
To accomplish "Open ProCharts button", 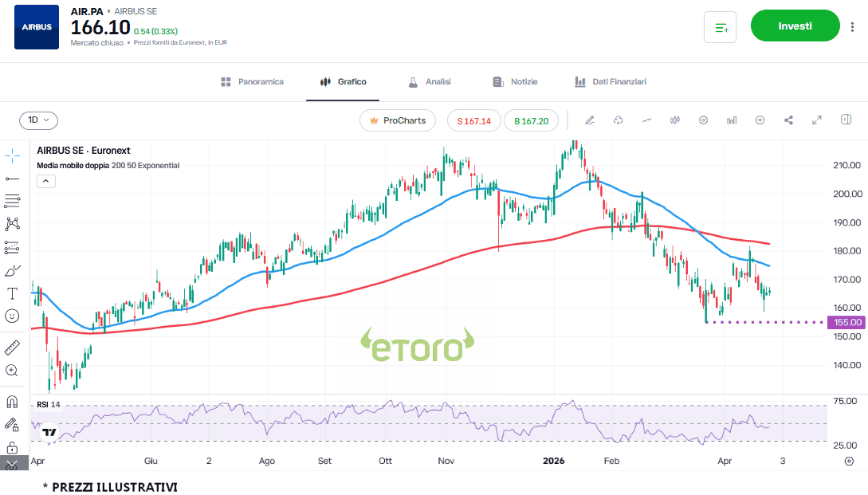I will click(398, 120).
